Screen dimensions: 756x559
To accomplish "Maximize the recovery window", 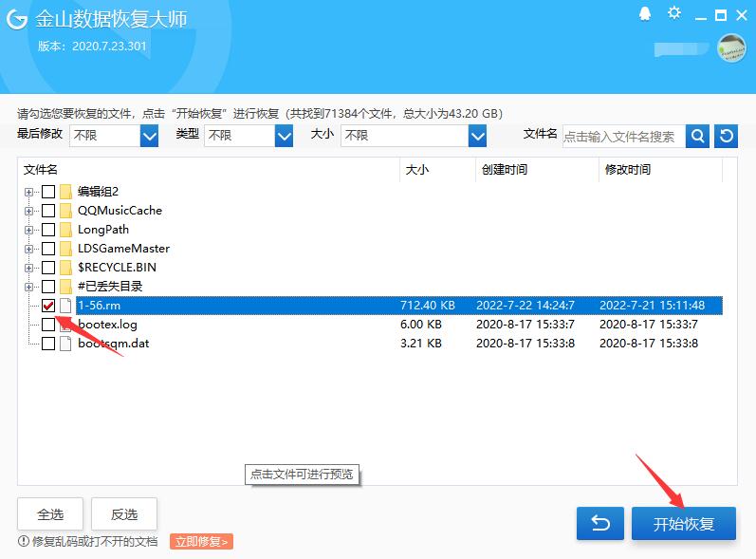I will tap(721, 15).
